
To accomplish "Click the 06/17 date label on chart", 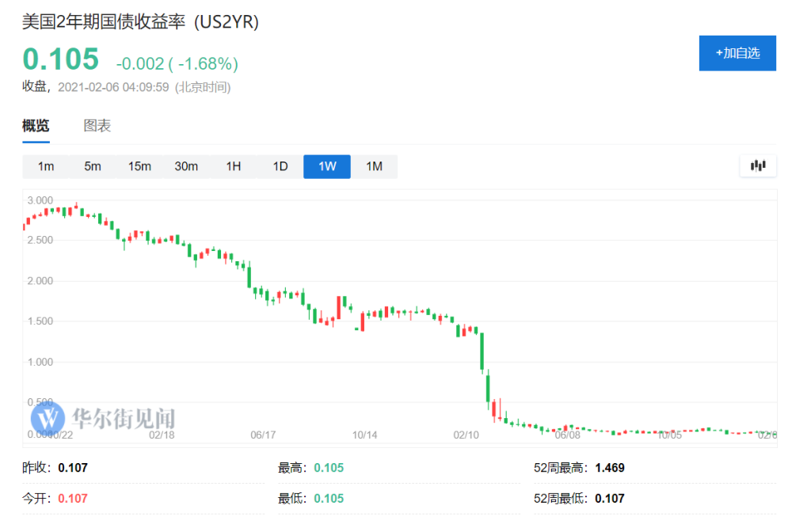I will pyautogui.click(x=263, y=435).
